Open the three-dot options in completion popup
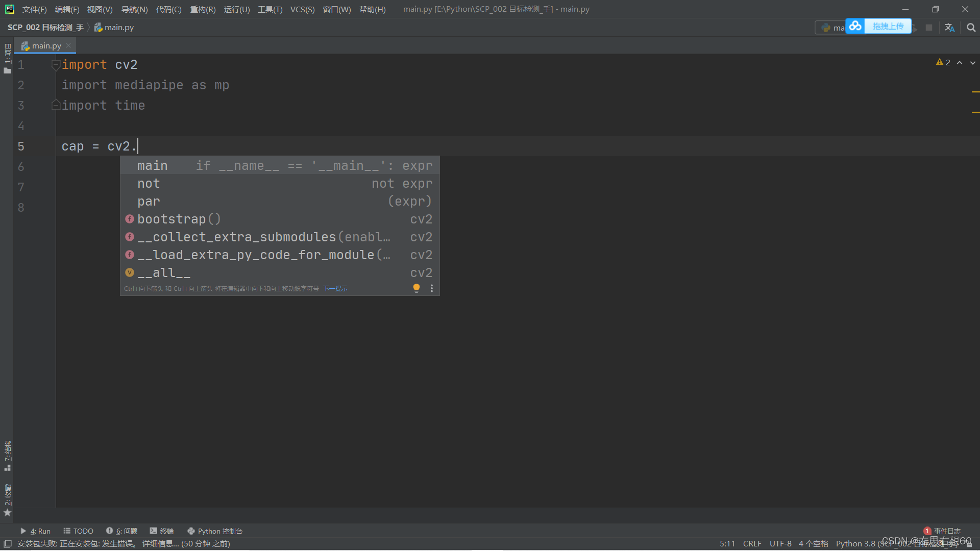This screenshot has width=980, height=551. point(432,288)
